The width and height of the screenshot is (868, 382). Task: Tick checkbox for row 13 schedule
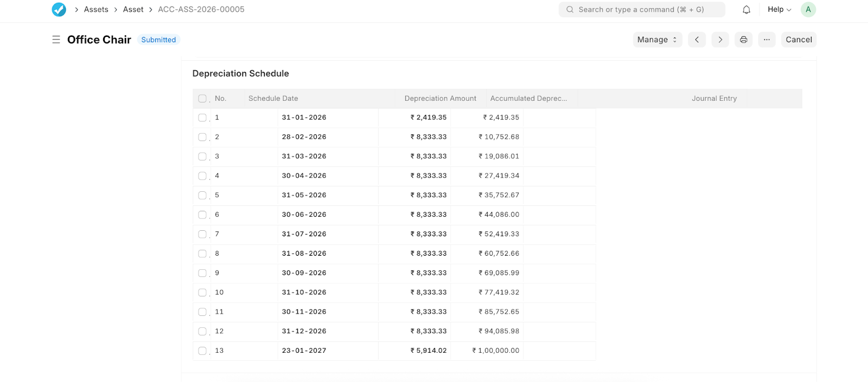click(x=202, y=351)
